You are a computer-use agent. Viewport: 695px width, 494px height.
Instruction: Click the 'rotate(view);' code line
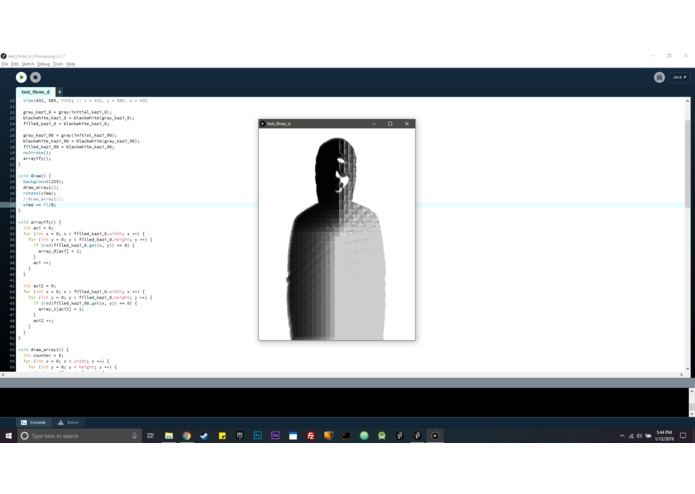39,193
